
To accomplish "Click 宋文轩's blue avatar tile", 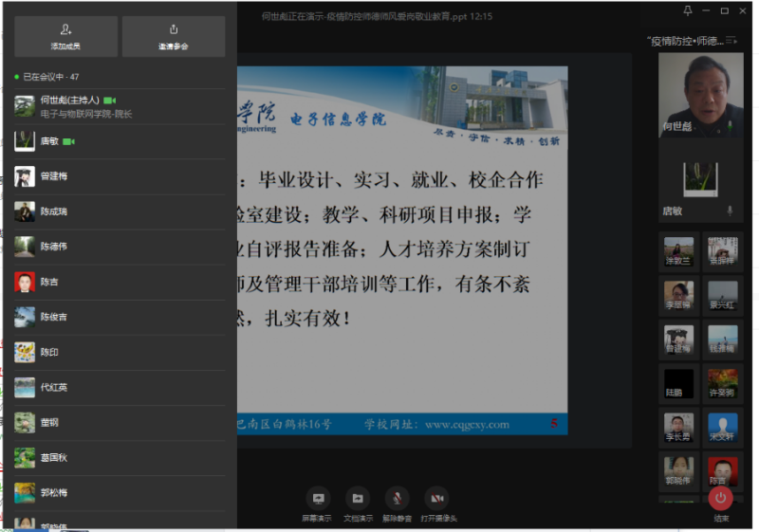I will (723, 426).
